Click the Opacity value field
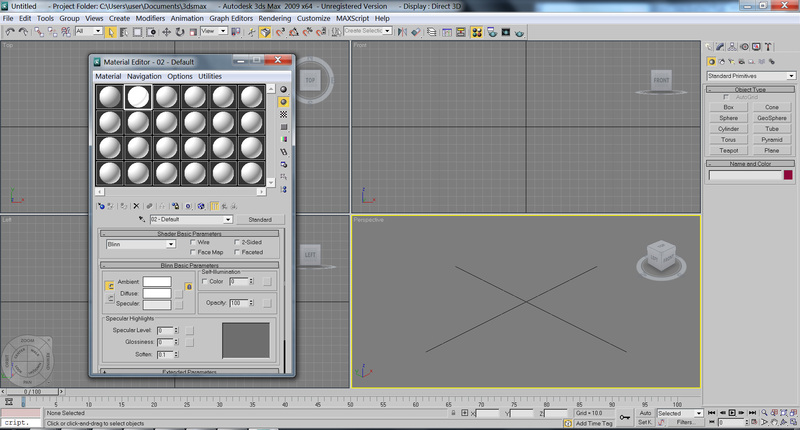The height and width of the screenshot is (430, 800). [x=238, y=303]
